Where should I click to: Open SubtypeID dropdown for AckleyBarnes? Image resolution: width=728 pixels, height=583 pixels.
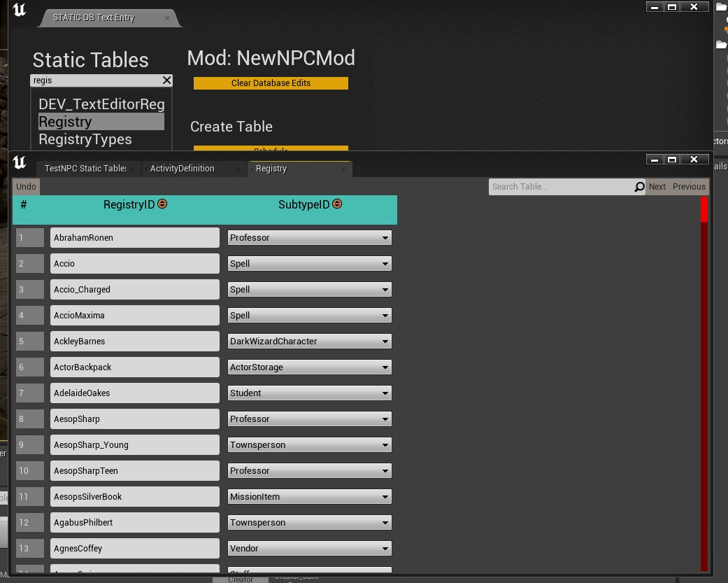pos(309,342)
